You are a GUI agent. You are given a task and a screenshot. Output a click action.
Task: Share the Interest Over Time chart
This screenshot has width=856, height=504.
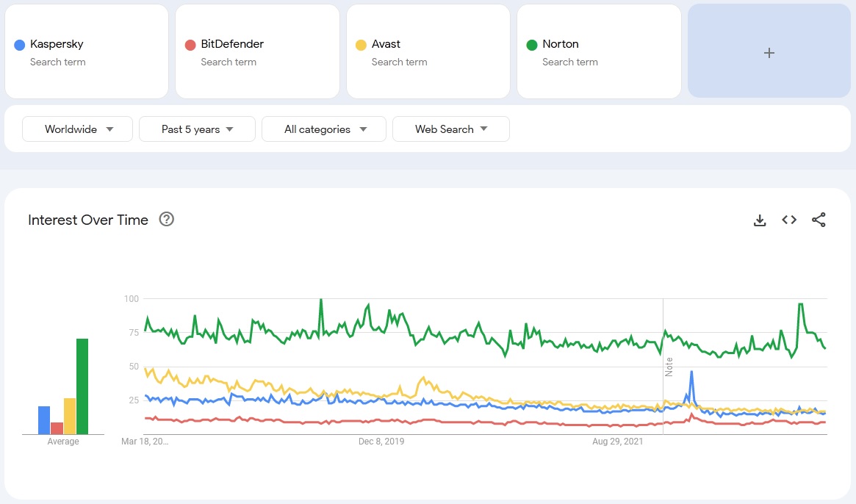819,220
